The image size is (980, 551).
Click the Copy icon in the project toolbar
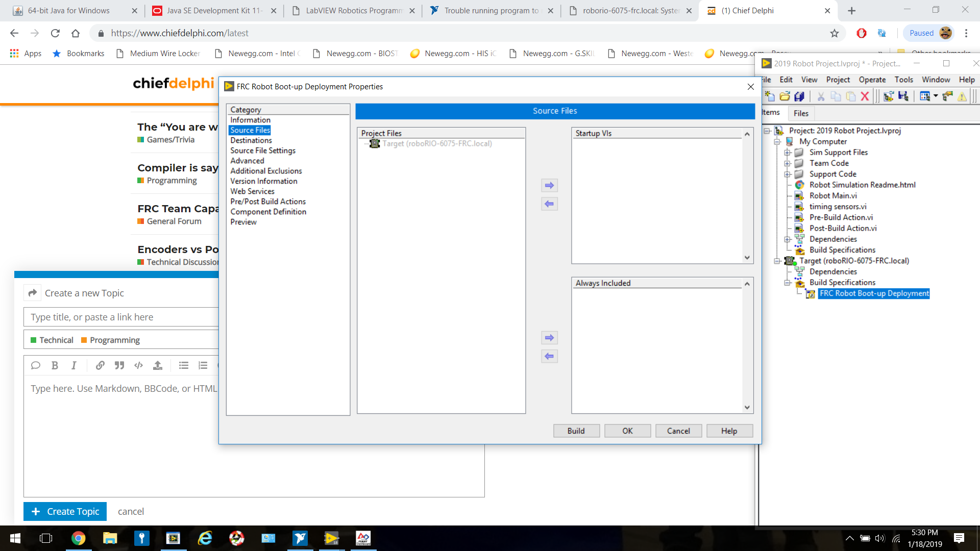coord(836,96)
